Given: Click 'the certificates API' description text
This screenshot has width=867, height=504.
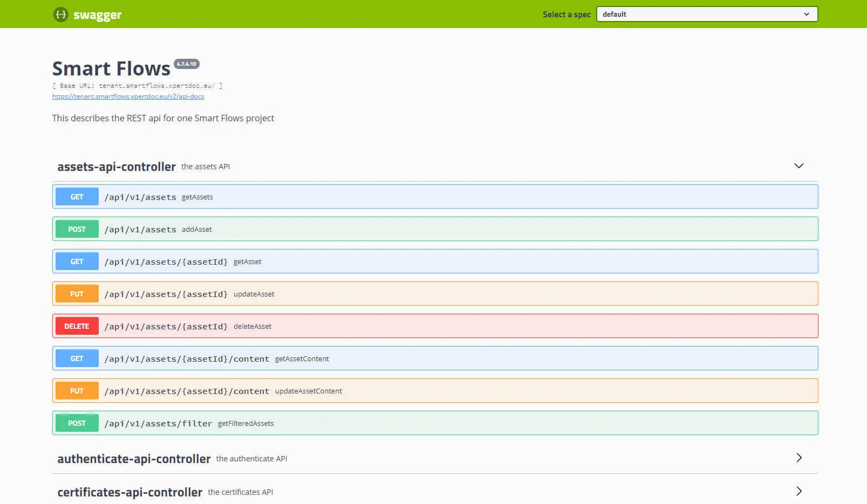Looking at the screenshot, I should point(241,492).
